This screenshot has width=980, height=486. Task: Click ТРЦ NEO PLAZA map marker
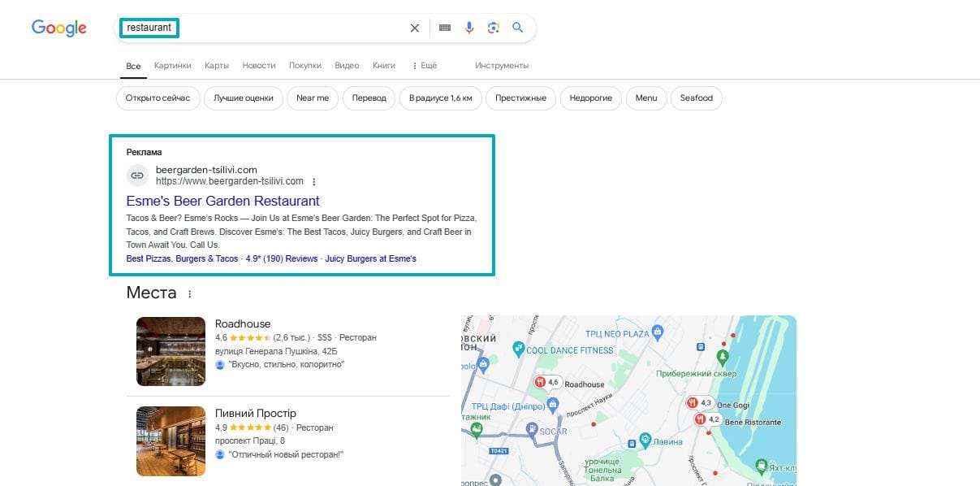tap(658, 332)
